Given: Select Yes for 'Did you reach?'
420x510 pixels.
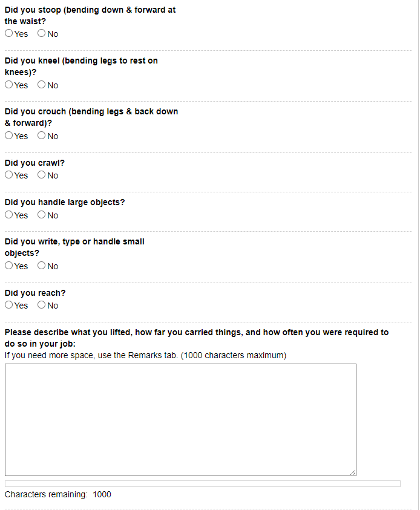Looking at the screenshot, I should (9, 305).
